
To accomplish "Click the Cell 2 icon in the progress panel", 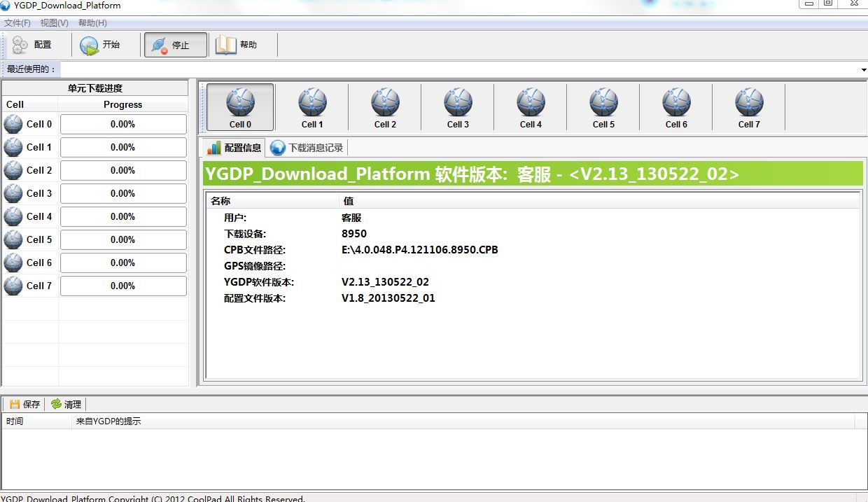I will (14, 170).
